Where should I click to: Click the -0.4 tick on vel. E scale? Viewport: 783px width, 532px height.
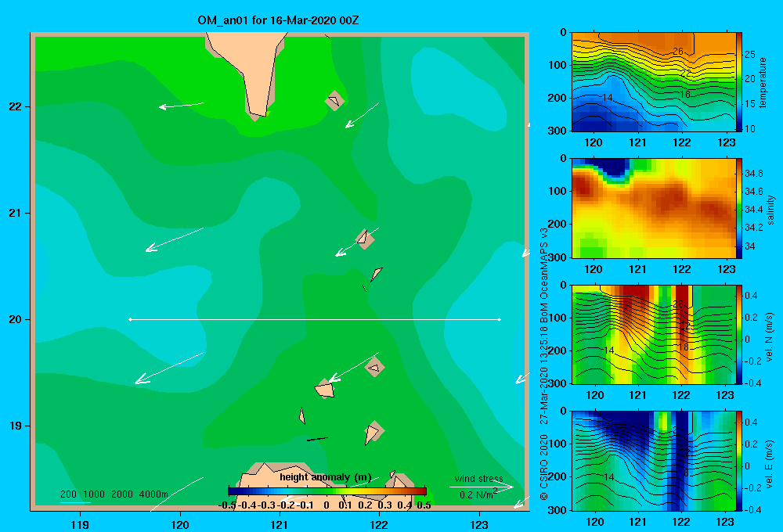[752, 509]
